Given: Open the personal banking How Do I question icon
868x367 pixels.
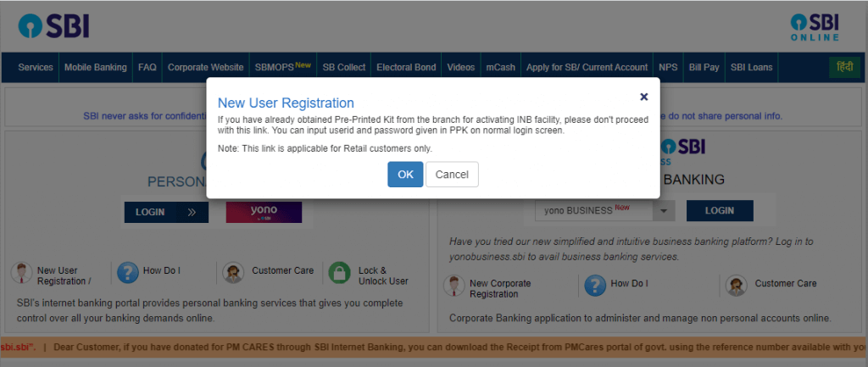Looking at the screenshot, I should [127, 273].
